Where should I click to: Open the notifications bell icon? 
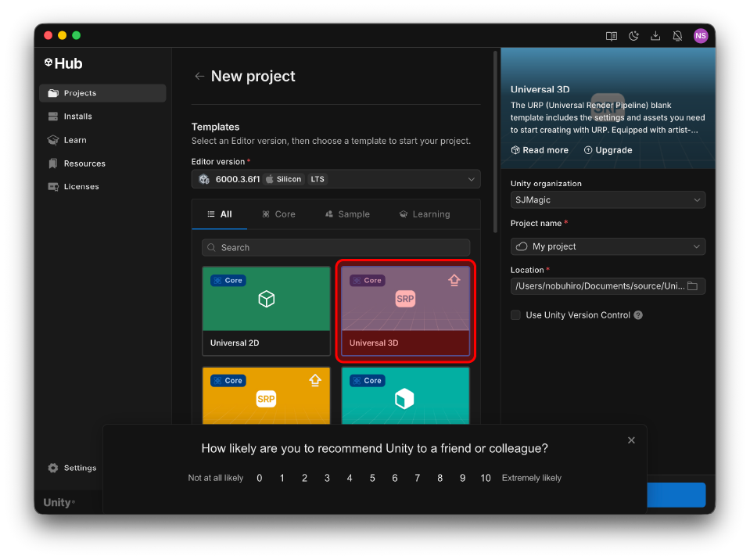pyautogui.click(x=677, y=36)
